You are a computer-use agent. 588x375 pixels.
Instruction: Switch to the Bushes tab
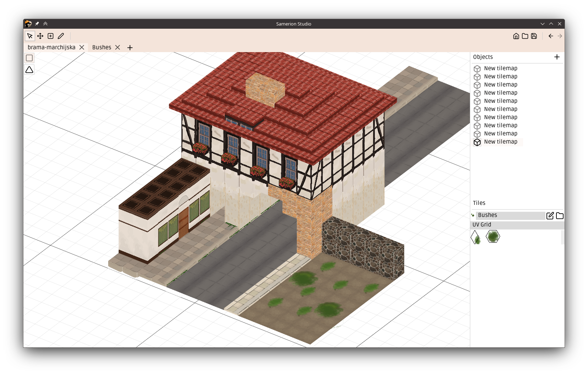point(102,47)
